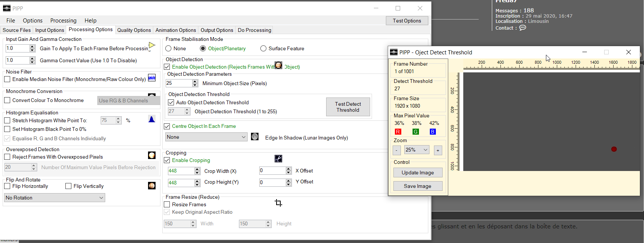Viewport: 644px width, 243px height.
Task: Select None frame stabilisation mode
Action: 168,48
